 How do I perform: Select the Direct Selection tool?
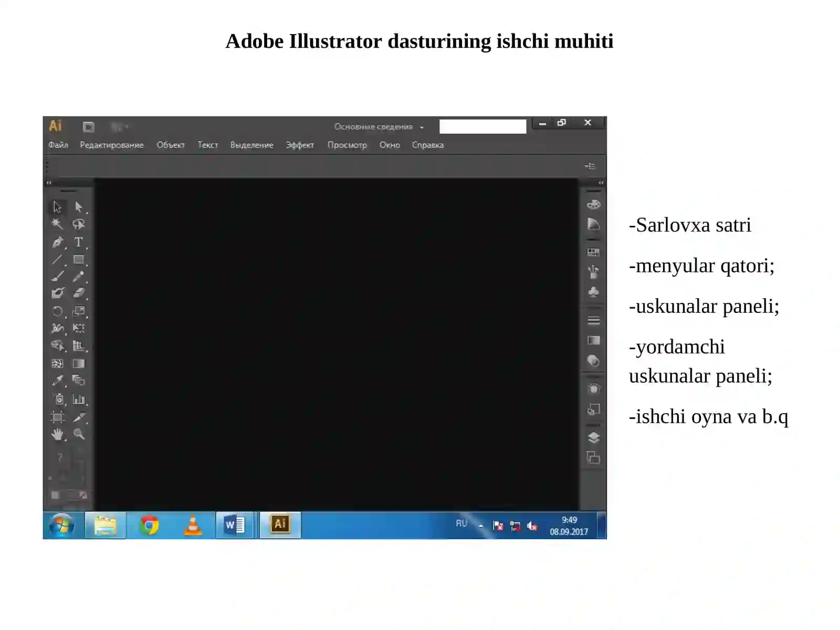[x=79, y=207]
